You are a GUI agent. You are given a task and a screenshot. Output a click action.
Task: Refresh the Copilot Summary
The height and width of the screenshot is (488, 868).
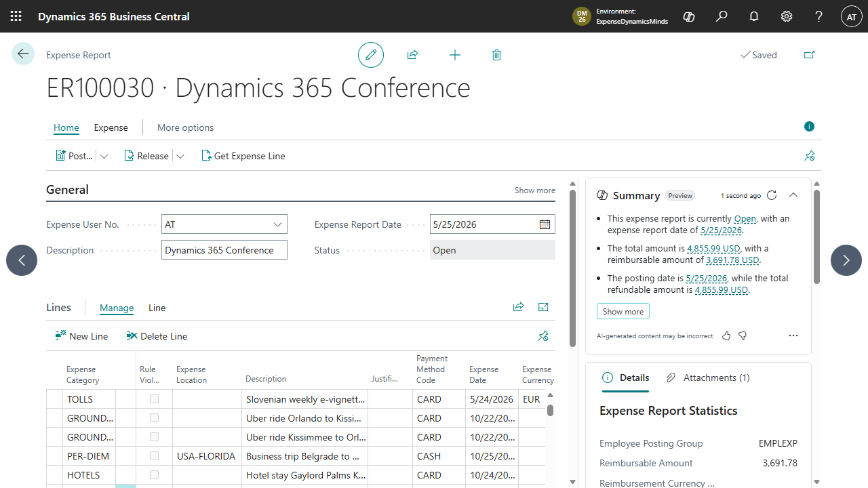[772, 195]
